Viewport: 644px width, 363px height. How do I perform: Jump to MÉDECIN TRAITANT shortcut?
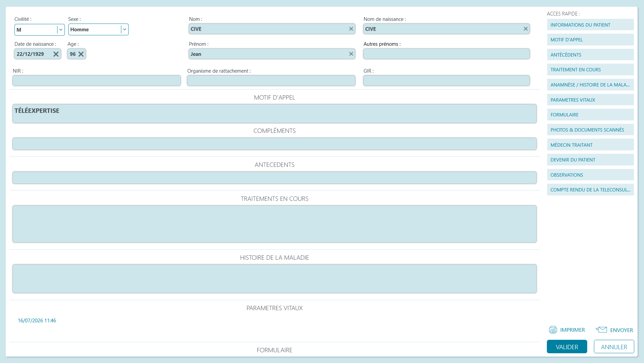click(590, 145)
